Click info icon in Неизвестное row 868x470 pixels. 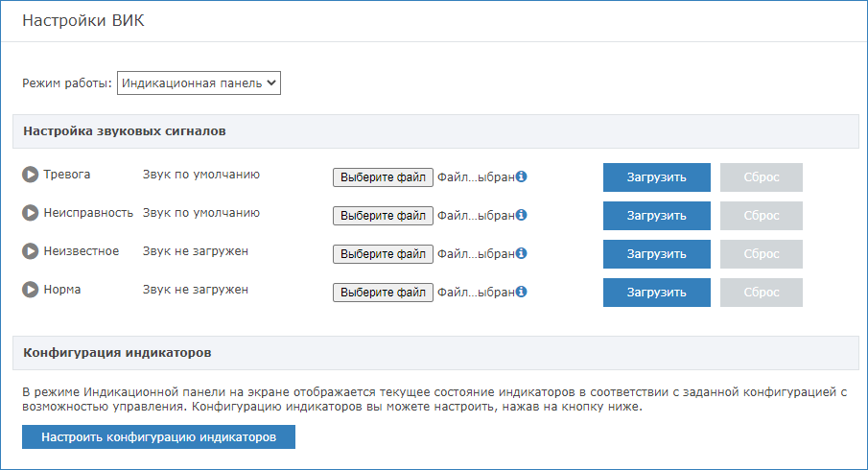tap(522, 254)
